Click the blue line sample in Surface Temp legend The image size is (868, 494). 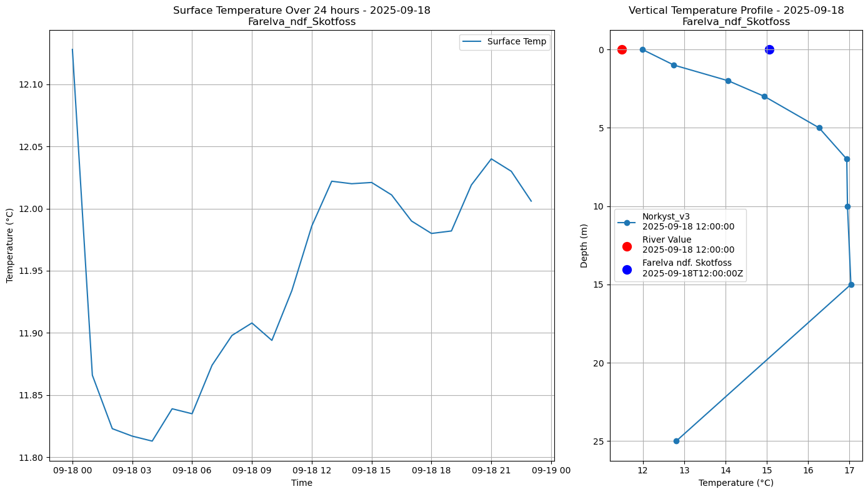[x=472, y=42]
